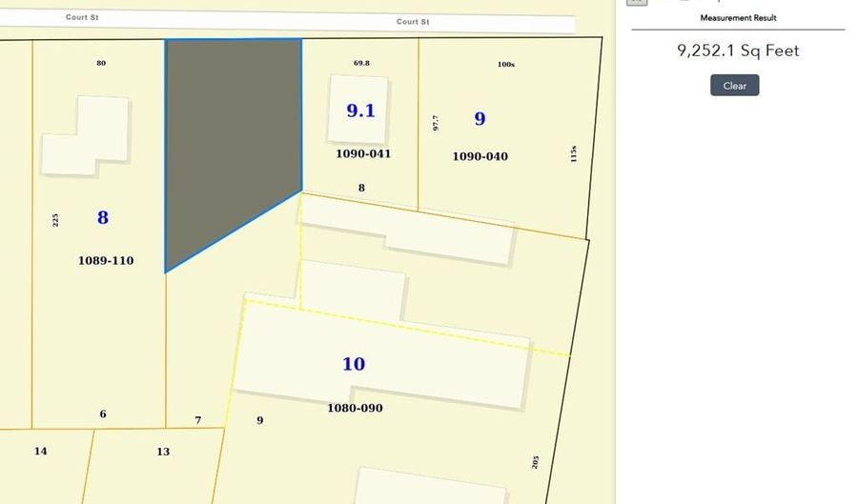Select lot number 14
This screenshot has width=858, height=504.
coord(40,451)
